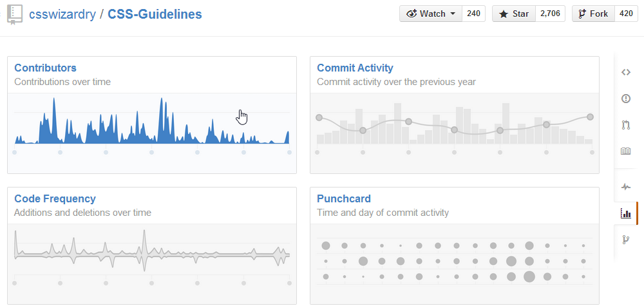Screen dimensions: 644x308
Task: Open the Issues icon in sidebar
Action: coord(625,99)
